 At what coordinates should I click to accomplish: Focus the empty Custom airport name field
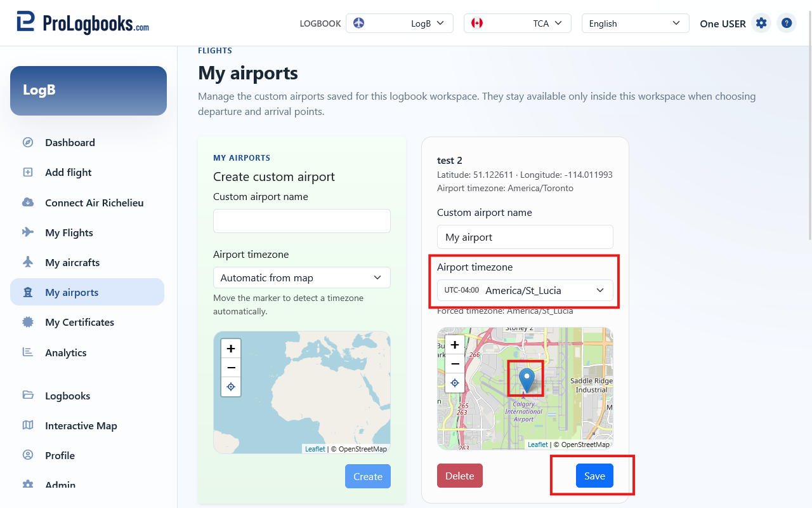tap(302, 221)
